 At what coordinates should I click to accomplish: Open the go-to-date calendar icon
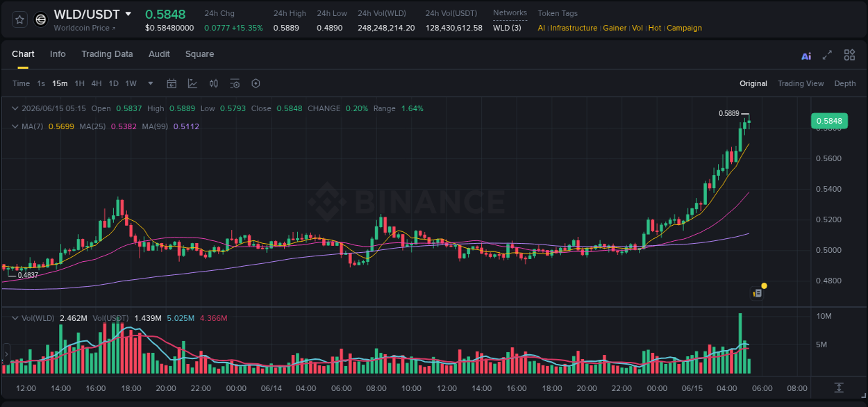pos(172,83)
